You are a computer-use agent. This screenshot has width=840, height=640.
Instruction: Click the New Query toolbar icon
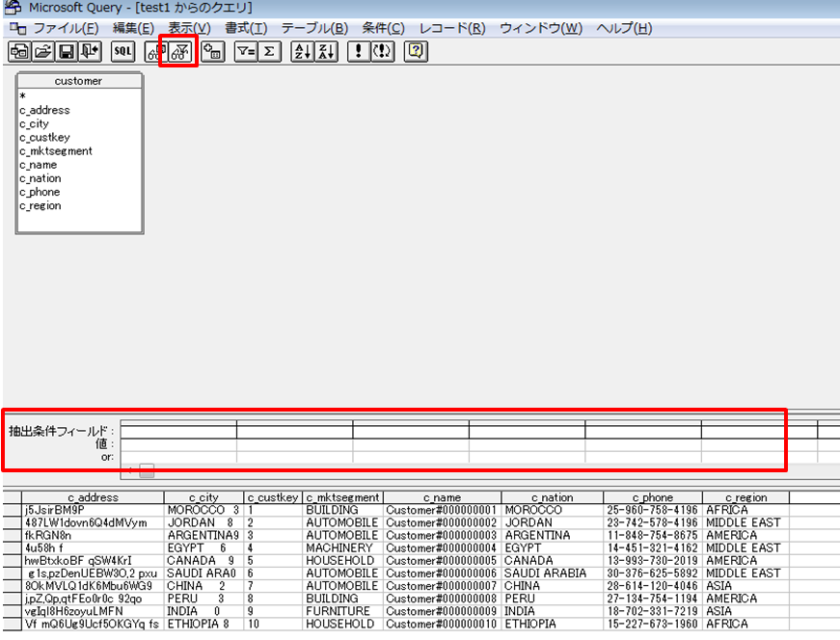19,51
